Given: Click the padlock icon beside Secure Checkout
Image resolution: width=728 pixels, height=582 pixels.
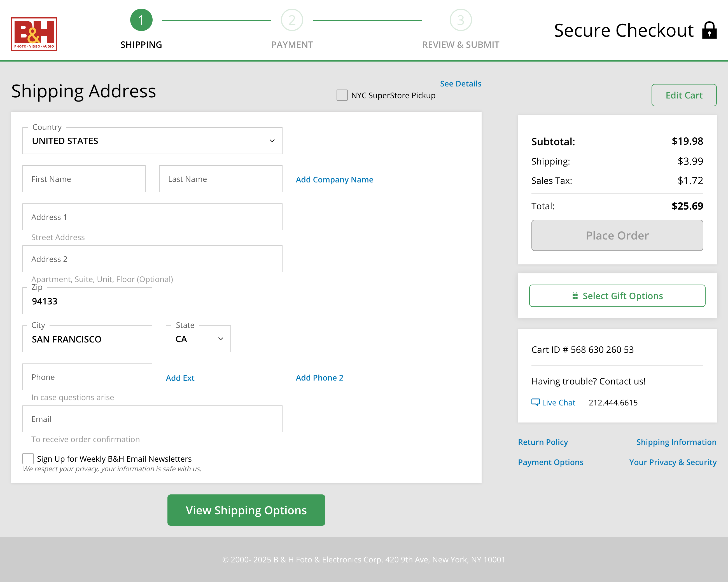Looking at the screenshot, I should (x=709, y=30).
